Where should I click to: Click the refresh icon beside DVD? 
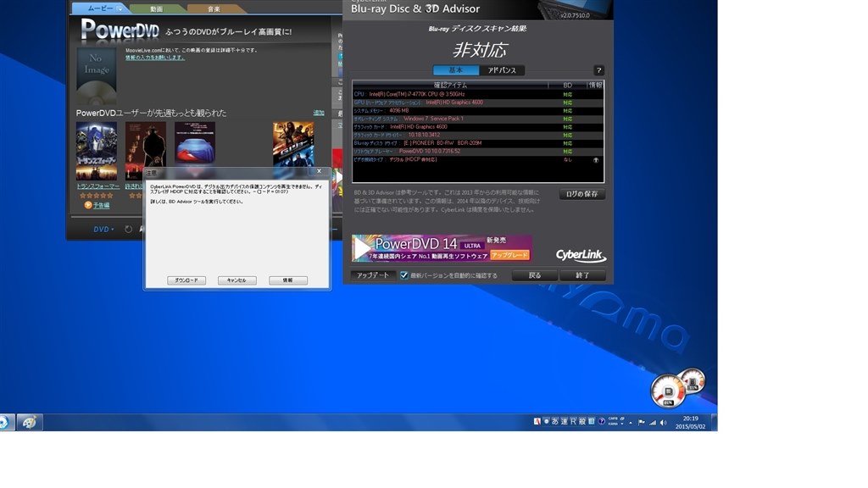pyautogui.click(x=129, y=229)
